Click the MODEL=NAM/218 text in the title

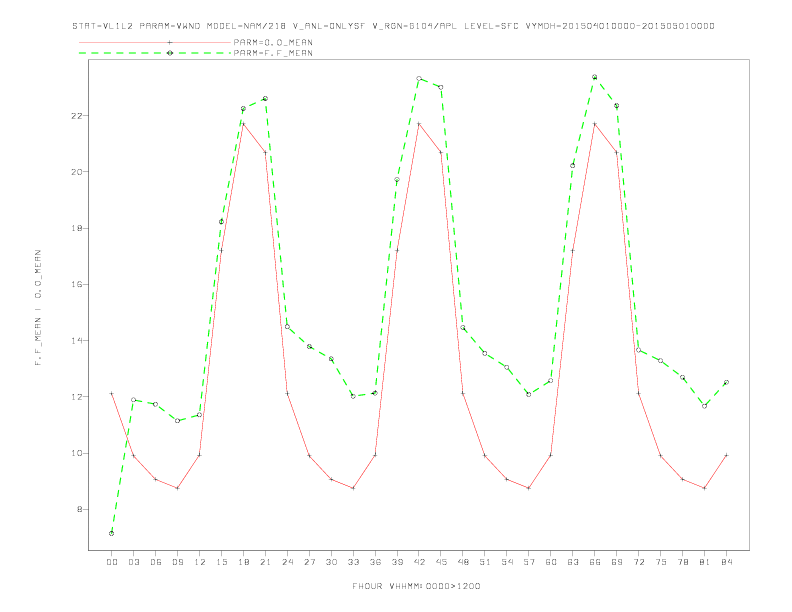(246, 26)
